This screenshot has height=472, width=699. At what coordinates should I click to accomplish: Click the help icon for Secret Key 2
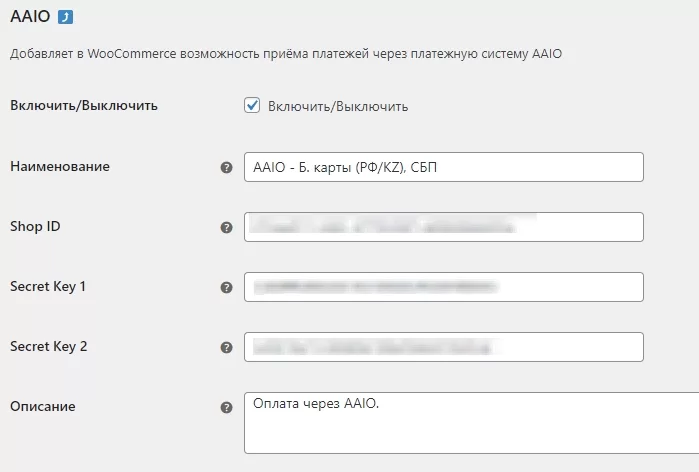[x=226, y=347]
